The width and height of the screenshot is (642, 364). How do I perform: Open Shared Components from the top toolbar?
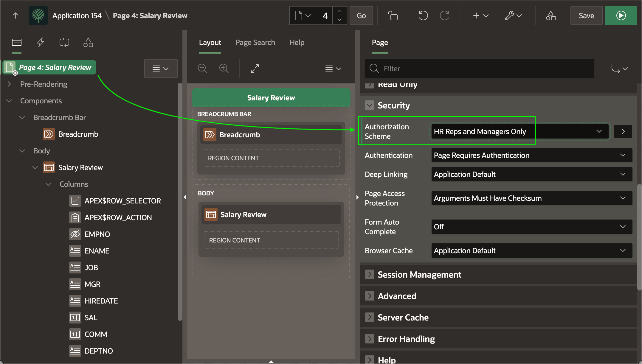point(550,15)
